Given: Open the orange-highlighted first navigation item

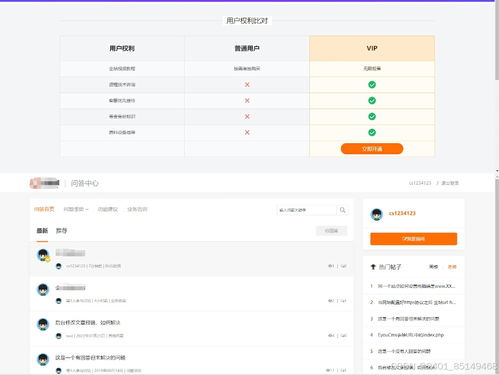Looking at the screenshot, I should coord(44,209).
